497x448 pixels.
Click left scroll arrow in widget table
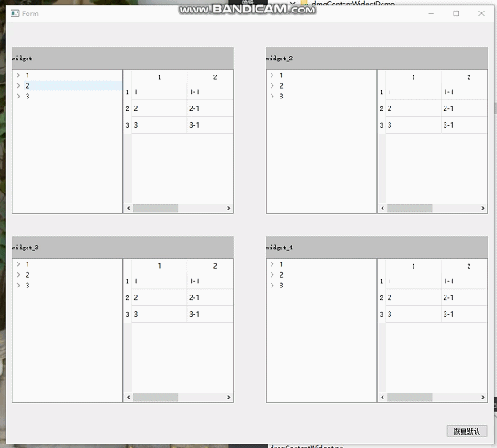coord(128,208)
